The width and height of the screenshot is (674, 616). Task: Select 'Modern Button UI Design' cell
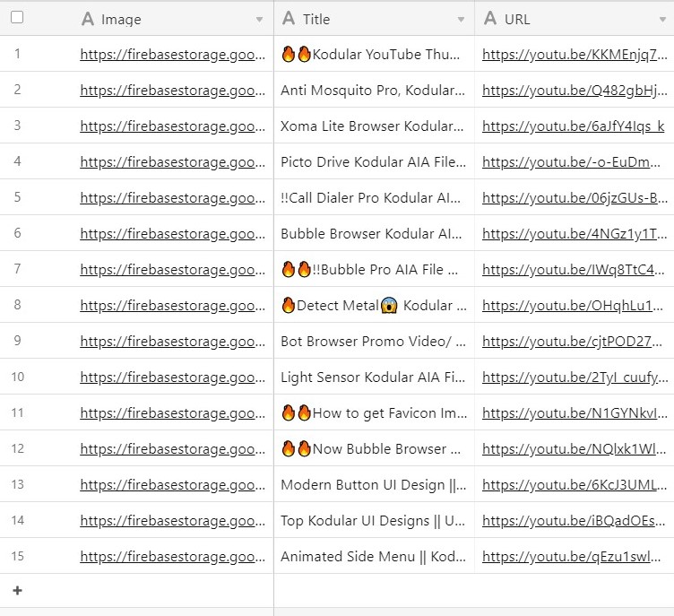[375, 484]
